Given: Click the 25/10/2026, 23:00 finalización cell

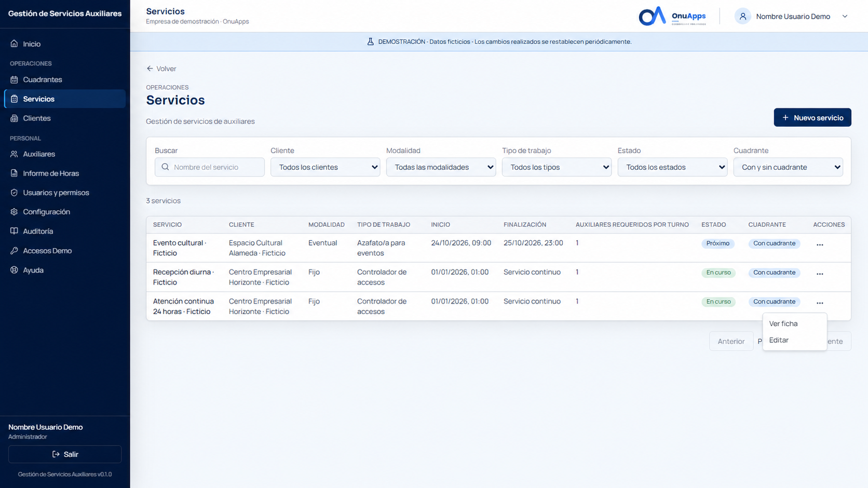Looking at the screenshot, I should (x=533, y=243).
